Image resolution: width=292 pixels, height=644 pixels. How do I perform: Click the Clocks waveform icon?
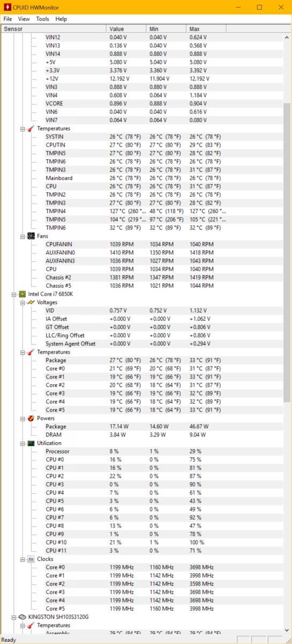[x=31, y=559]
